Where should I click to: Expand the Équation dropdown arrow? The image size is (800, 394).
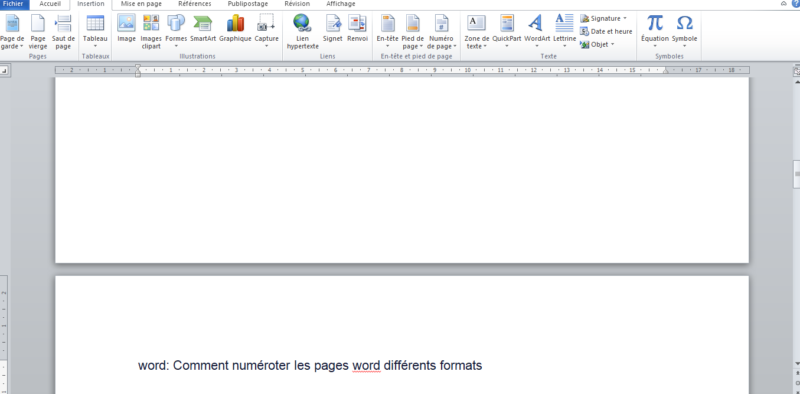(x=655, y=46)
